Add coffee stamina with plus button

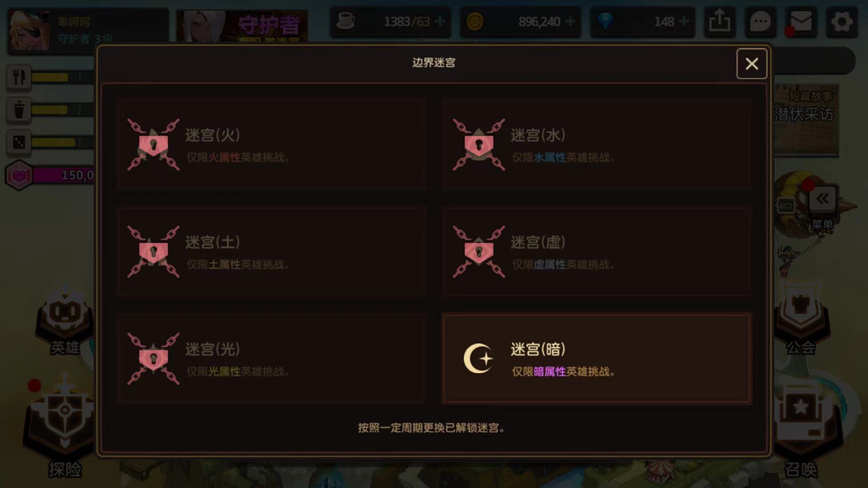(x=439, y=21)
